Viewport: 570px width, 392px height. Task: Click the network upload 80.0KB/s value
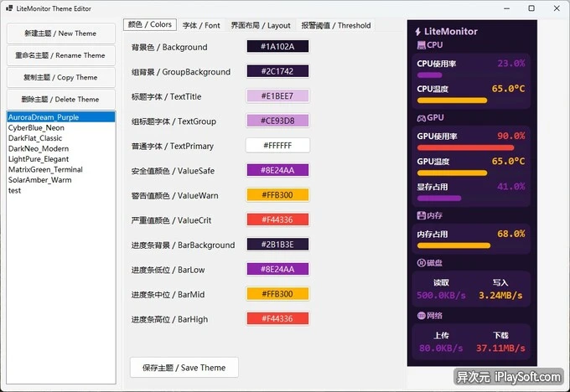[x=441, y=348]
